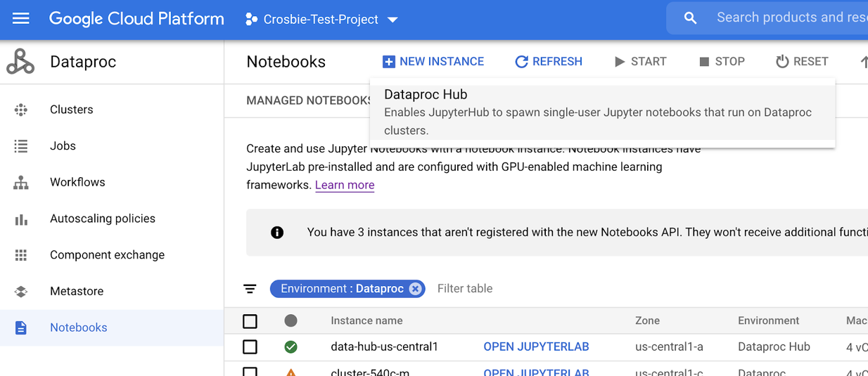Click the Jobs list icon
Viewport: 868px width, 376px height.
tap(21, 146)
